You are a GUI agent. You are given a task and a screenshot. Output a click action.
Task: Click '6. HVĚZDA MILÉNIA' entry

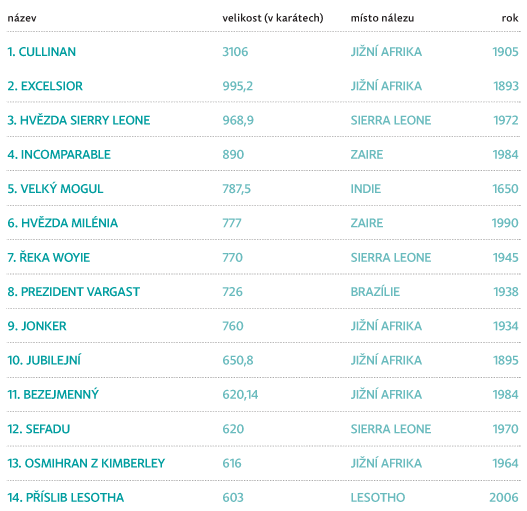tap(63, 223)
